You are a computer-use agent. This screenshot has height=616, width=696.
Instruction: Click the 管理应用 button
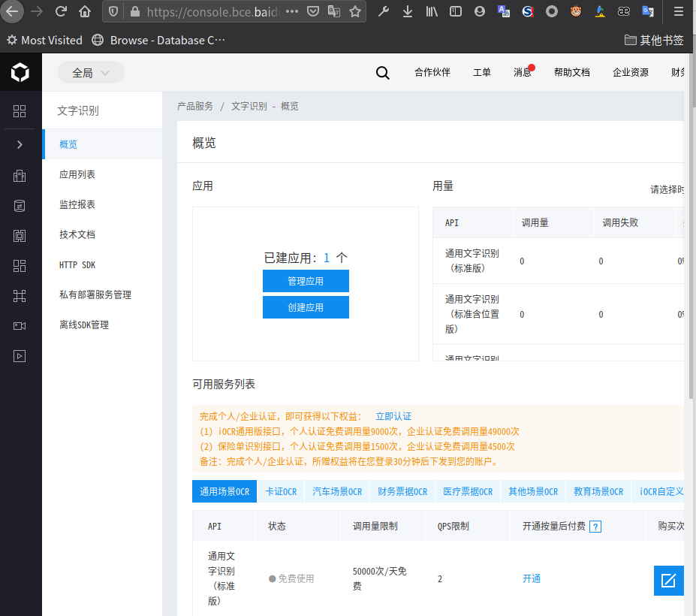pos(306,281)
